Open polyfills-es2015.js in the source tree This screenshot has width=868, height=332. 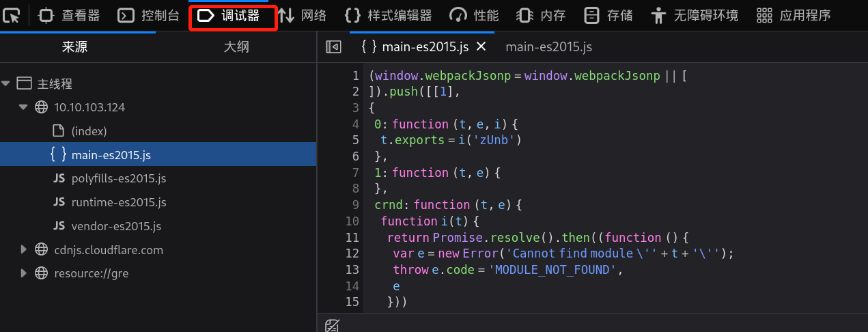pyautogui.click(x=119, y=179)
